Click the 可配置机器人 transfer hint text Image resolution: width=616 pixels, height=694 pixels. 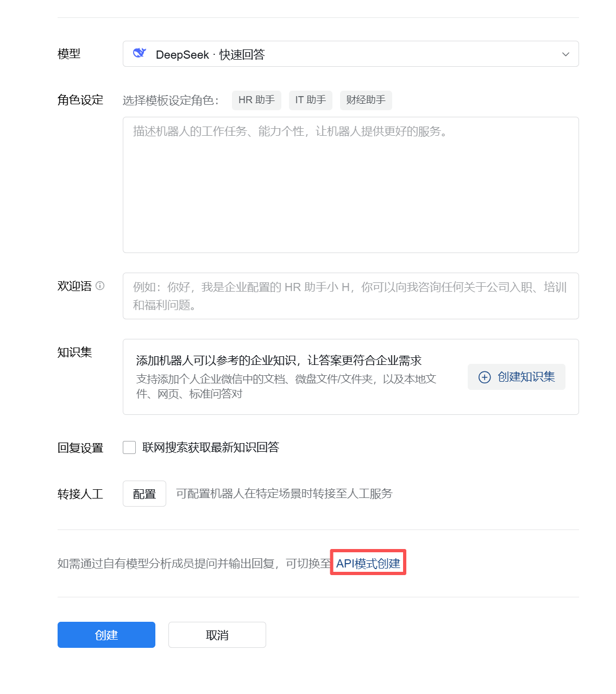pyautogui.click(x=284, y=494)
